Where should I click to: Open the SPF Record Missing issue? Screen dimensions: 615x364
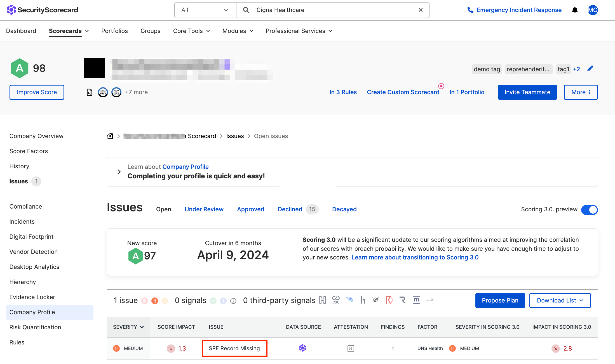click(234, 348)
